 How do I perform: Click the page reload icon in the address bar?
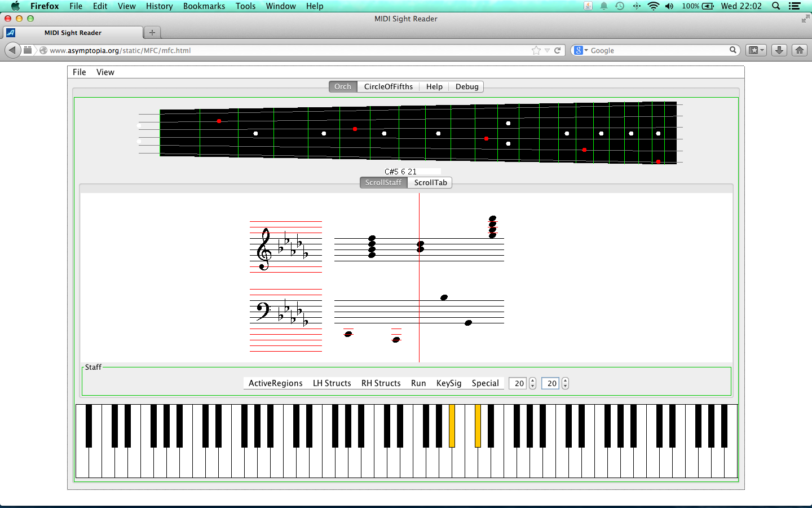[558, 50]
